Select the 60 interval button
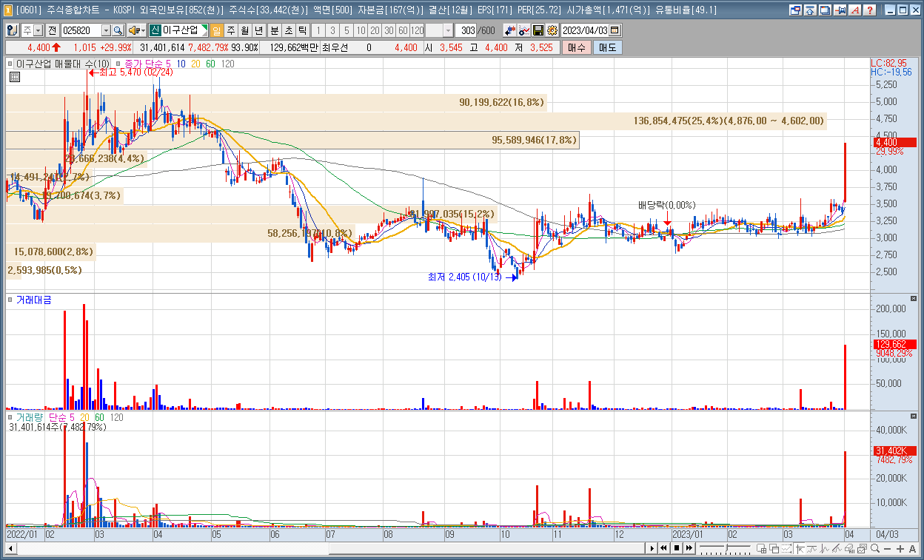Screen dimensions: 924x560 pyautogui.click(x=403, y=30)
